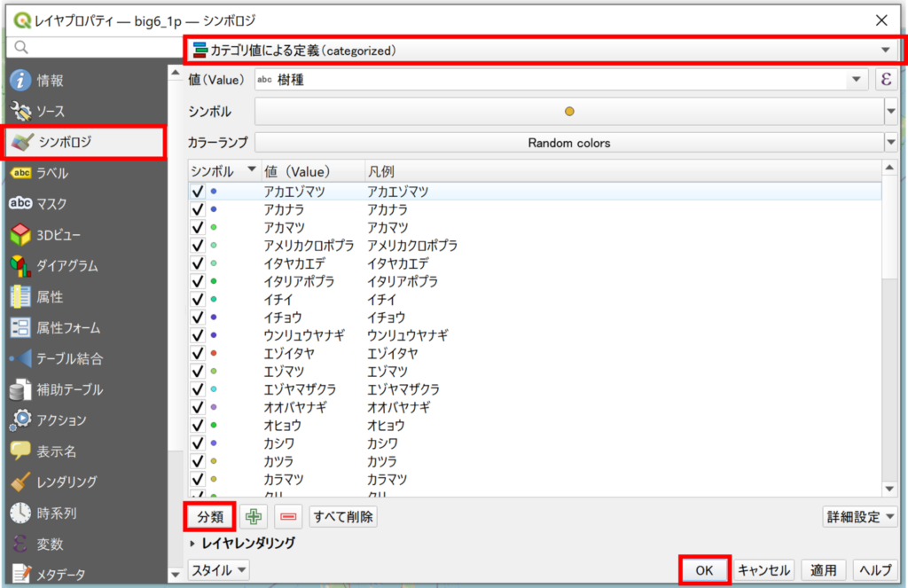Open the 属性 fields icon
This screenshot has height=588, width=908.
(20, 296)
